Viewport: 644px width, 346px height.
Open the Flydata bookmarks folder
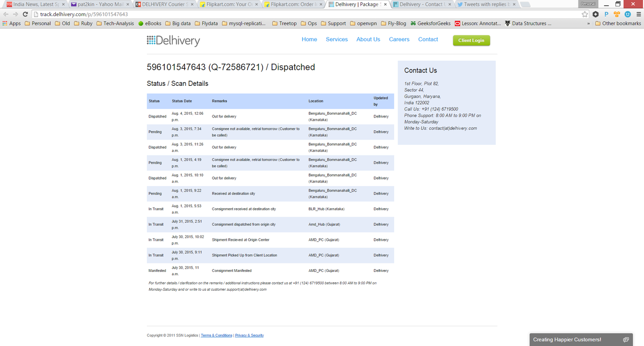pos(206,24)
